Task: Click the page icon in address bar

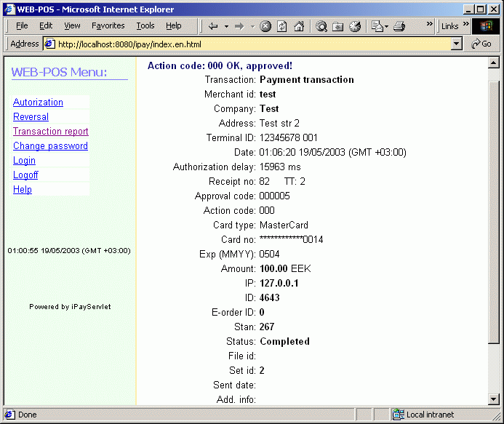Action: click(49, 44)
